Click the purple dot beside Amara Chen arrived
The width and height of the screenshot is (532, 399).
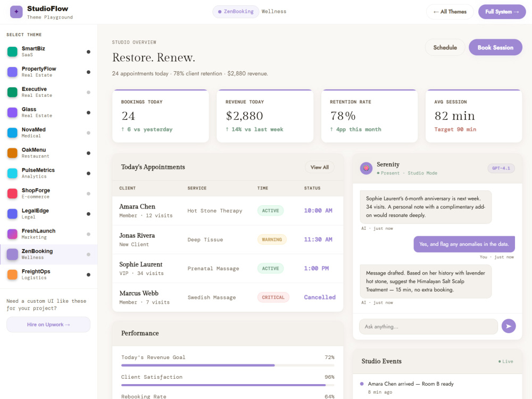pos(362,384)
